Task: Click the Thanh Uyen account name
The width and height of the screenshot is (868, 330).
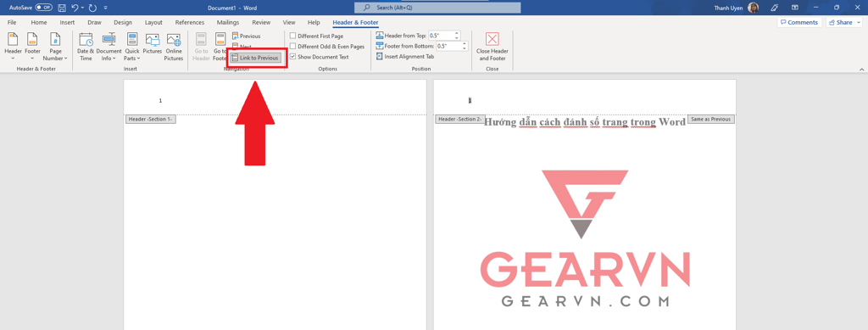Action: point(727,8)
